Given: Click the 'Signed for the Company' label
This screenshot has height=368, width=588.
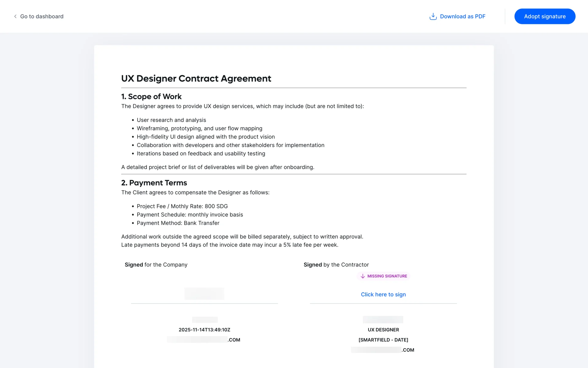Looking at the screenshot, I should pyautogui.click(x=156, y=265).
